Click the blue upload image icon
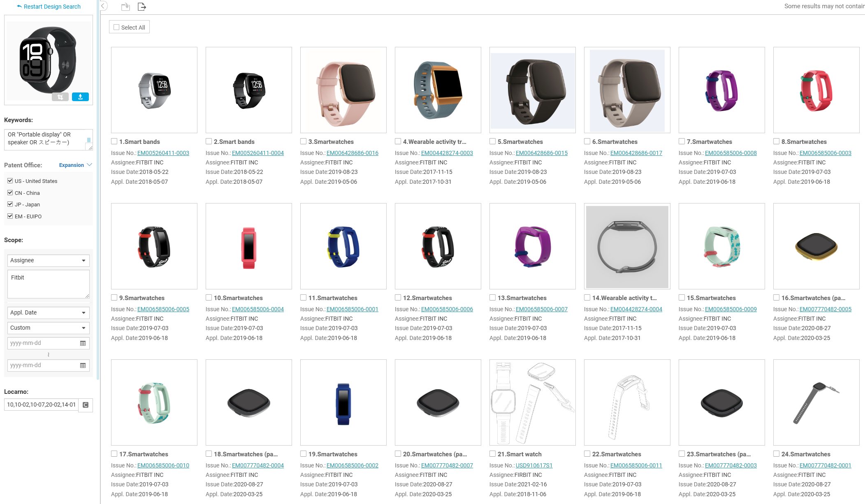The width and height of the screenshot is (865, 504). (80, 97)
